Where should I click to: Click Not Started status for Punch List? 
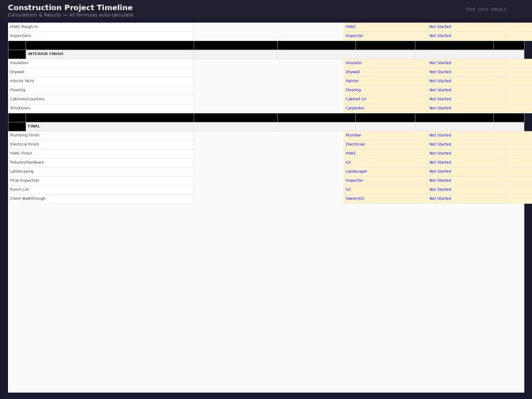pyautogui.click(x=466, y=189)
